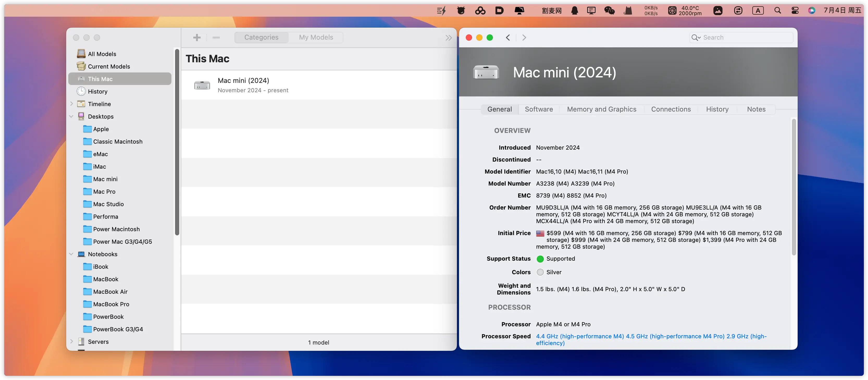The image size is (868, 380).
Task: Click the minus remove model button
Action: (x=216, y=38)
